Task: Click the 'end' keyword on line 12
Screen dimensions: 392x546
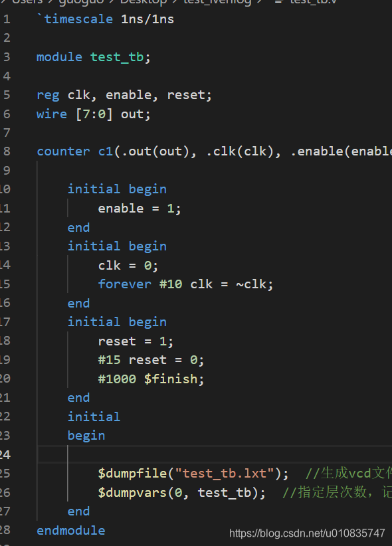Action: (78, 227)
